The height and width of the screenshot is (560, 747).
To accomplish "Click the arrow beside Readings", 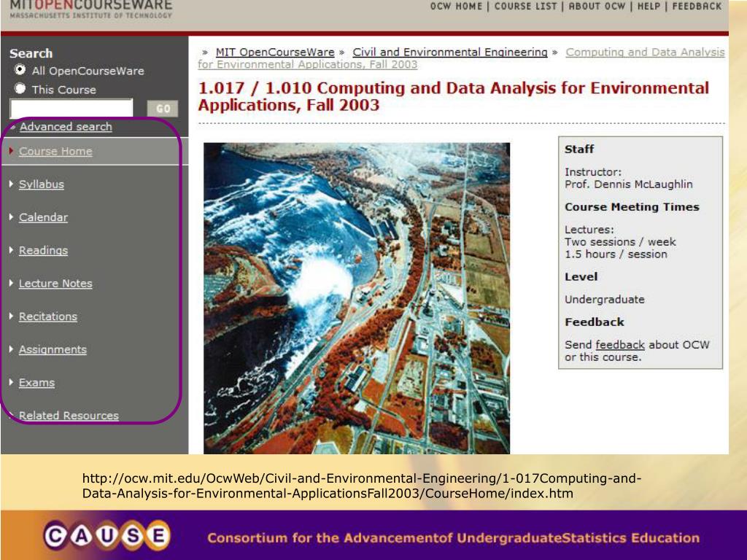I will tap(11, 250).
